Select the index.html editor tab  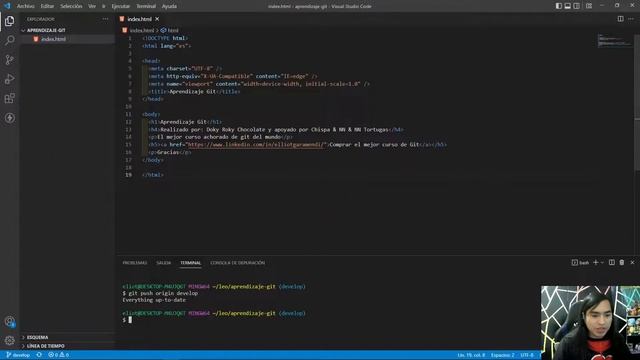139,19
